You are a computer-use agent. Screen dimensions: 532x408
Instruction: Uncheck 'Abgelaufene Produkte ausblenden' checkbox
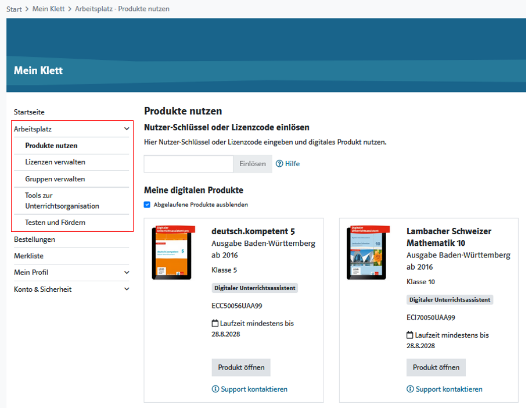pyautogui.click(x=147, y=205)
